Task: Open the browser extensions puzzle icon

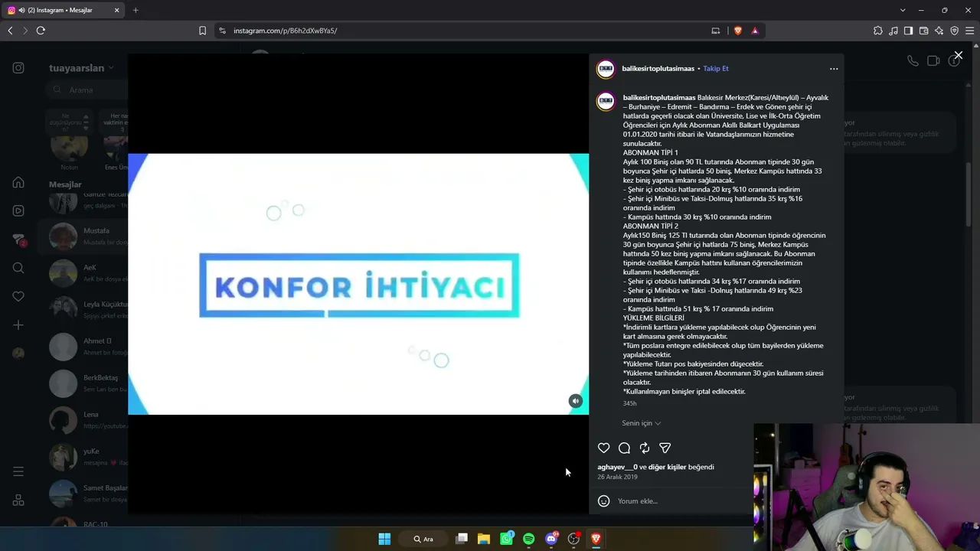Action: (x=877, y=31)
